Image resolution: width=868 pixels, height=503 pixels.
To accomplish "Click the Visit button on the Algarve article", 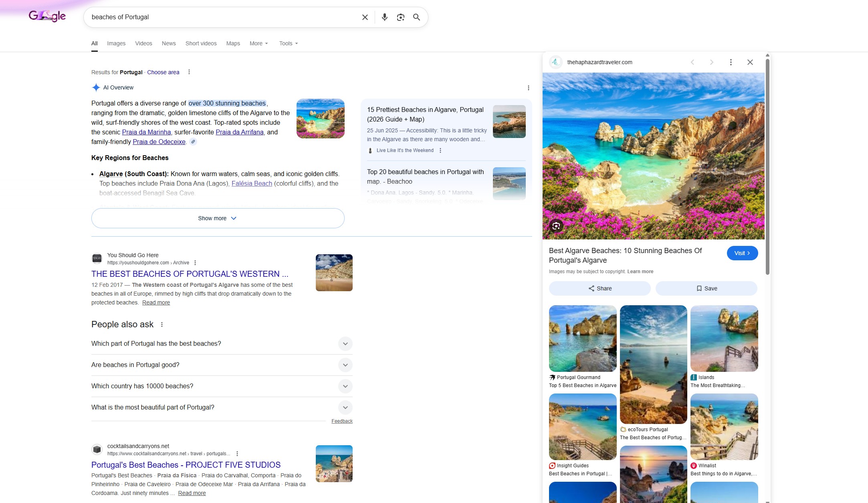I will [x=742, y=253].
